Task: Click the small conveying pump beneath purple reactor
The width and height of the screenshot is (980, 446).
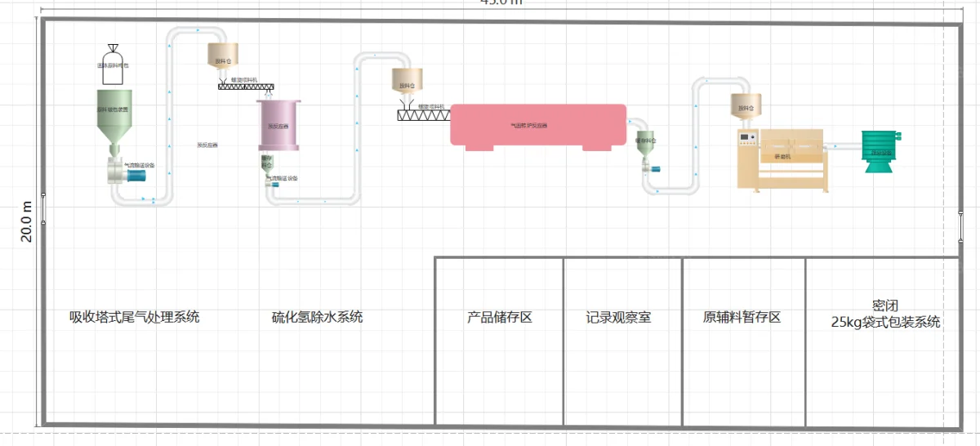Action: tap(271, 183)
